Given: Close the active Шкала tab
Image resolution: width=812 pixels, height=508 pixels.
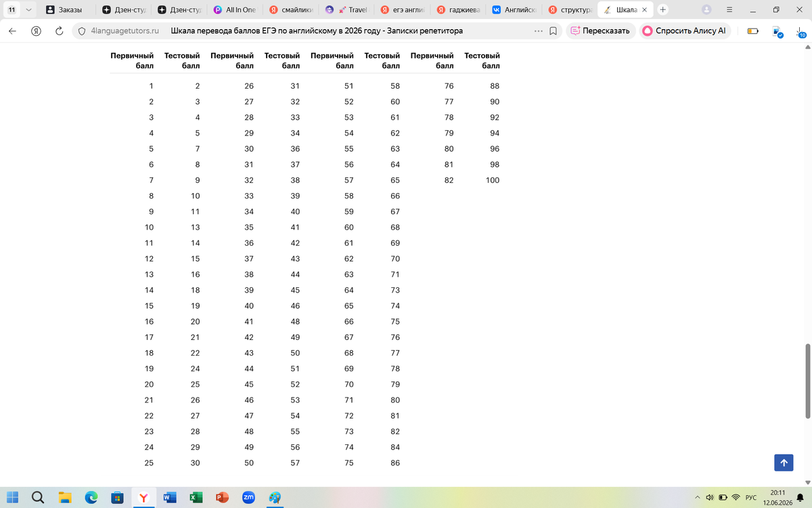Looking at the screenshot, I should point(644,10).
